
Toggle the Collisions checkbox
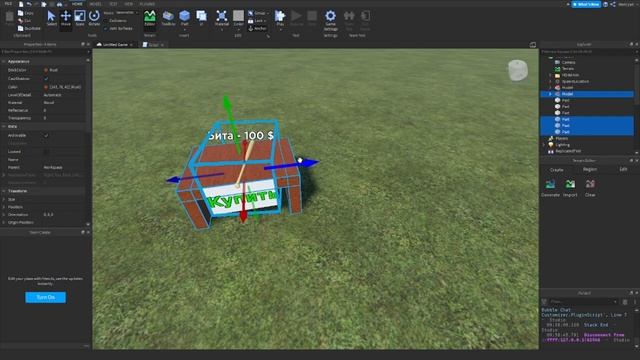click(x=106, y=20)
